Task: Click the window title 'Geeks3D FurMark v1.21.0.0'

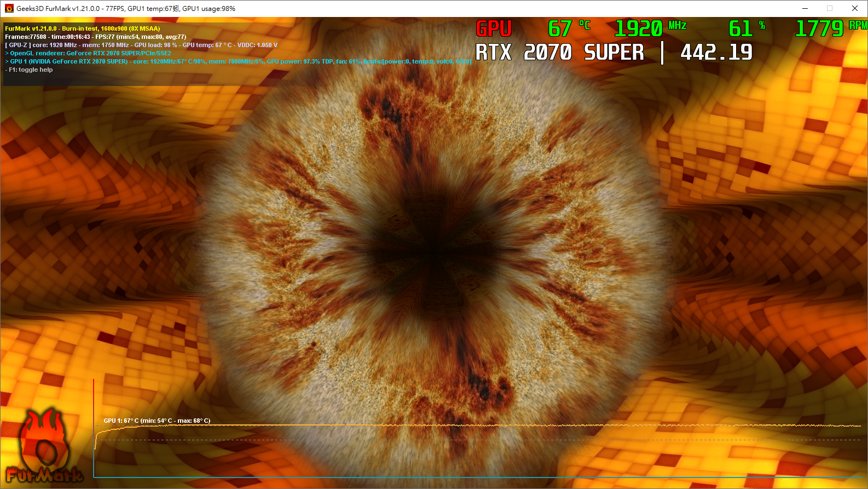Action: pyautogui.click(x=58, y=9)
